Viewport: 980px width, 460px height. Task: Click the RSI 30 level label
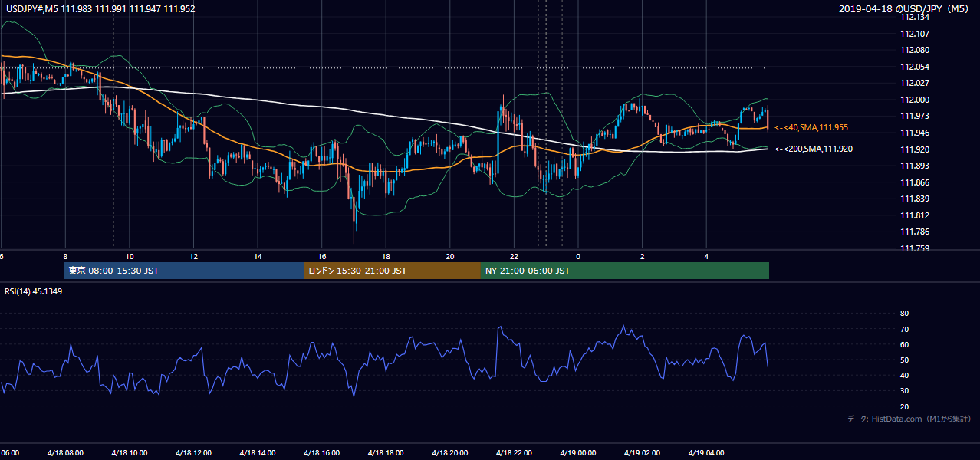(x=904, y=391)
